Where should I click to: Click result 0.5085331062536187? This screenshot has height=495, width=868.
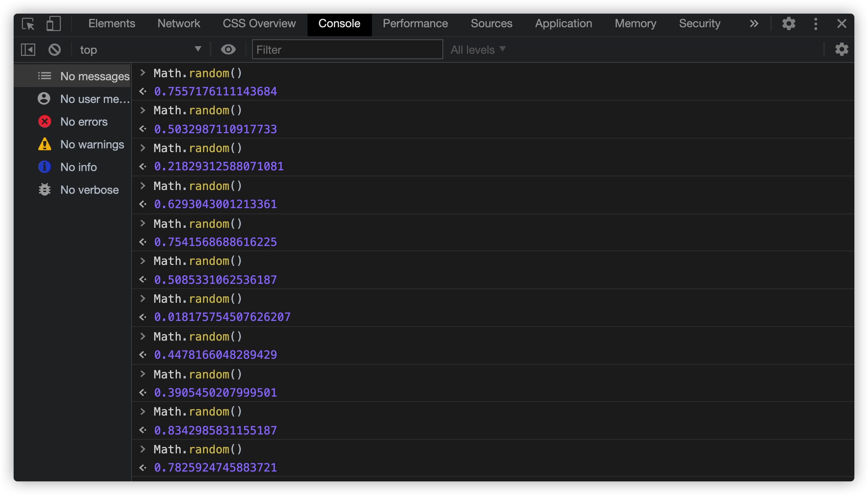point(215,280)
